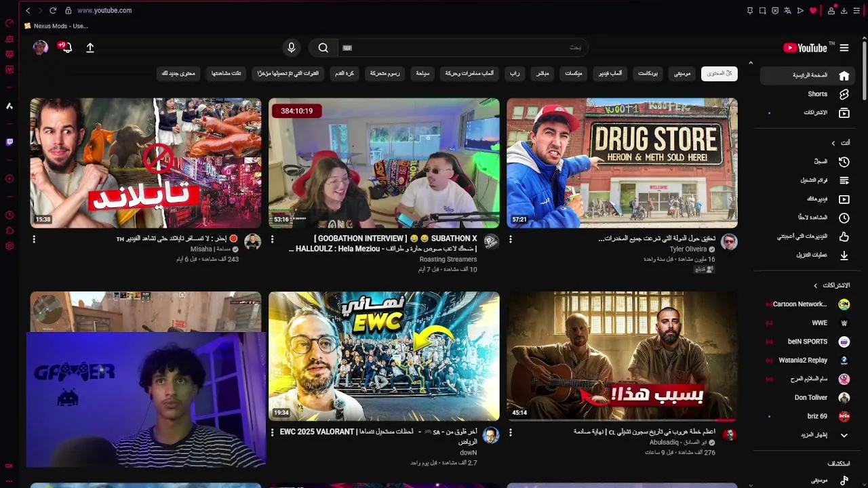This screenshot has width=868, height=488.
Task: Open the create/upload arrow icon
Action: tap(90, 48)
